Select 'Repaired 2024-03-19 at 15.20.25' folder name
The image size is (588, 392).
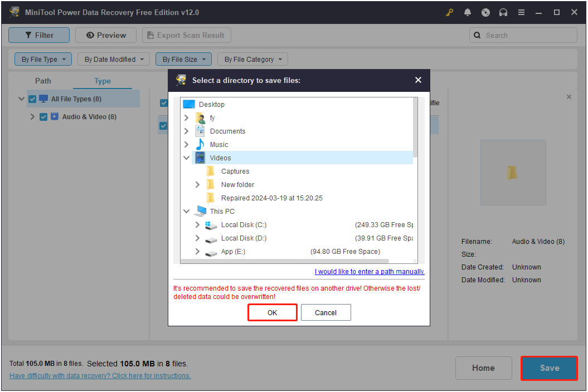coord(272,198)
